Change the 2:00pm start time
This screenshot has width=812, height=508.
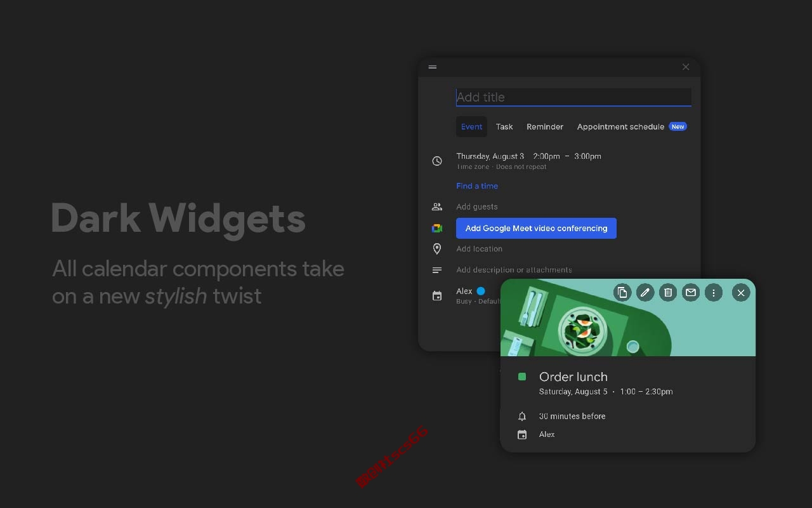click(546, 156)
